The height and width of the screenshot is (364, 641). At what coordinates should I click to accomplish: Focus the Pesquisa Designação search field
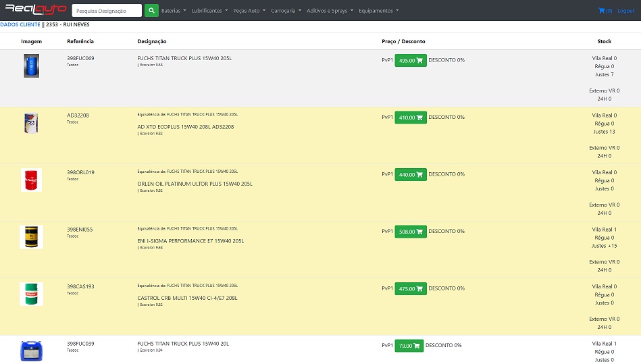pos(107,11)
